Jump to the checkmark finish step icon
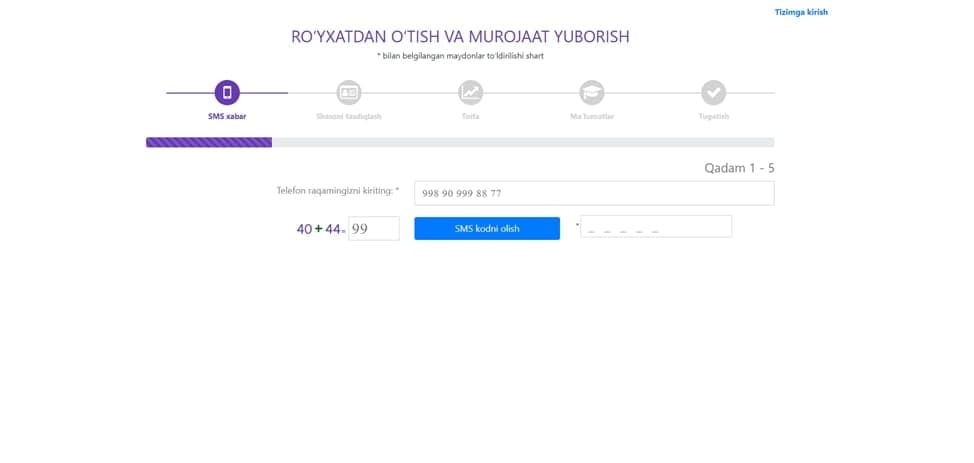 pyautogui.click(x=714, y=93)
